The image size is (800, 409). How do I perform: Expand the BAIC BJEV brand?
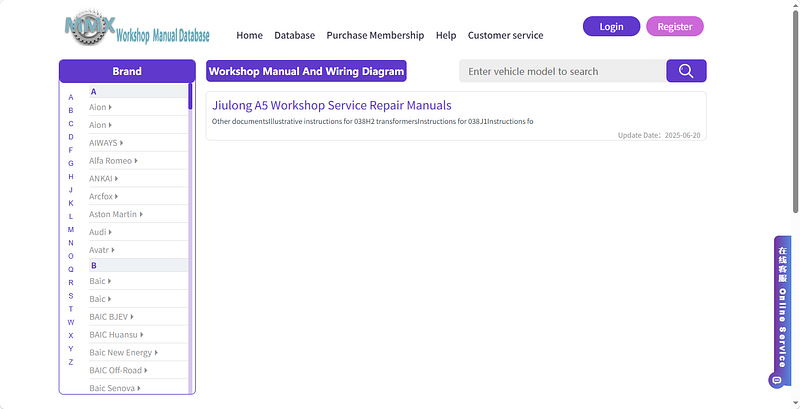click(x=111, y=317)
